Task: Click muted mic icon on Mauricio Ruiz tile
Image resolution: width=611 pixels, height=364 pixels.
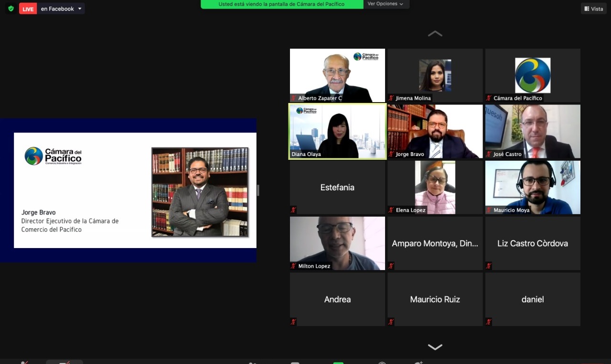Action: [x=391, y=322]
